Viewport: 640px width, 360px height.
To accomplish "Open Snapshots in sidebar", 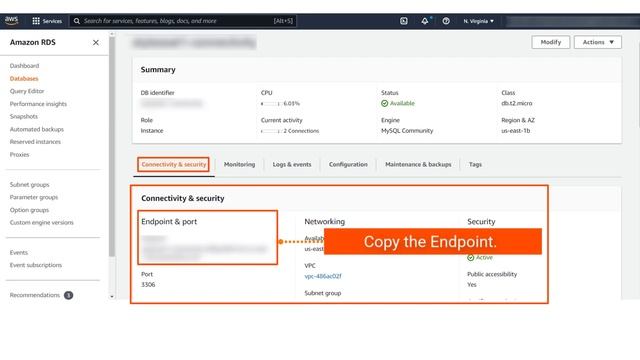I will pos(24,116).
